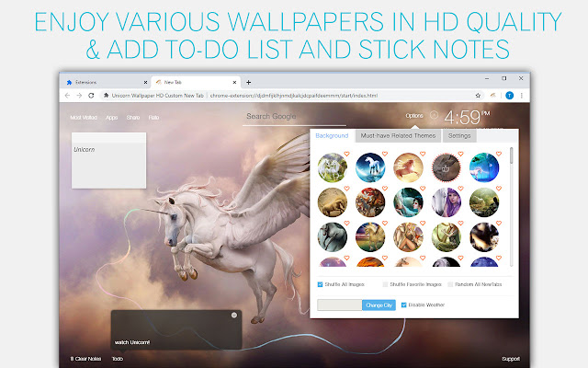Add a new tab with the plus button
The image size is (588, 368).
248,82
